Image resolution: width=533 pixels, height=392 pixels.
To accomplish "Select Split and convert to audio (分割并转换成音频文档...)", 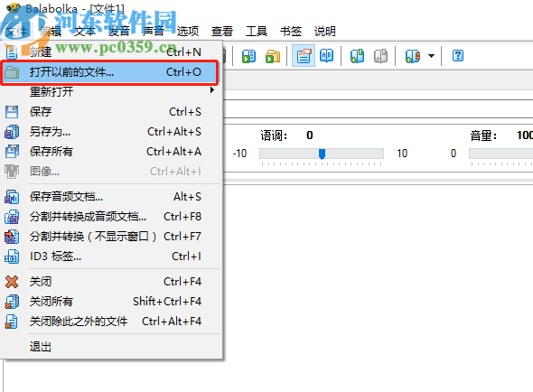I will (x=111, y=217).
